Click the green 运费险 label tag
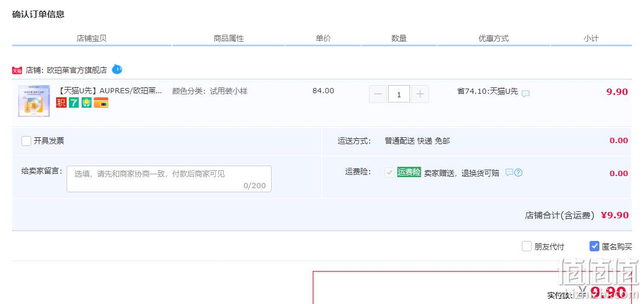This screenshot has width=644, height=304. [409, 173]
